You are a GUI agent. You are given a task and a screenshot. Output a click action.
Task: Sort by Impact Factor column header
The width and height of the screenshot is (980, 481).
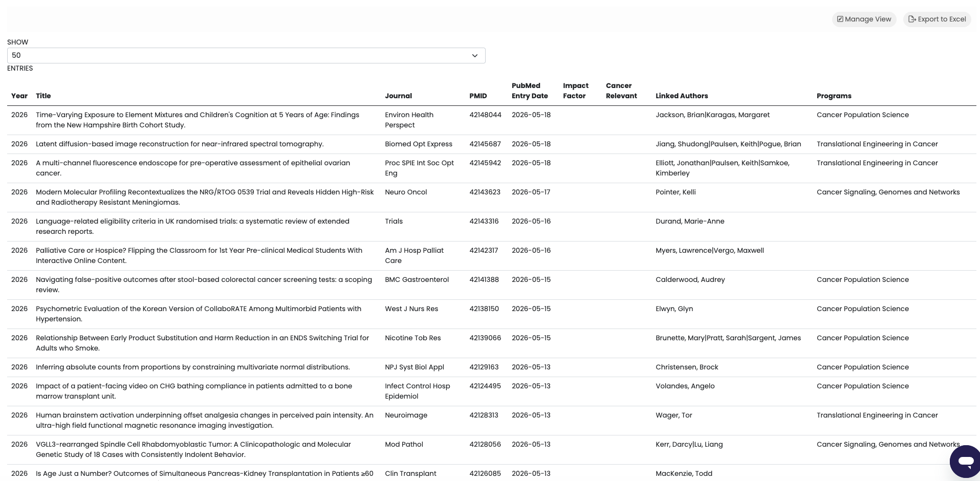[576, 91]
